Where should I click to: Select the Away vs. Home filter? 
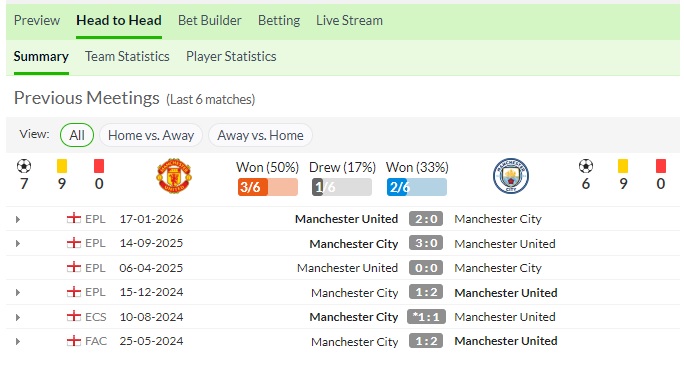tap(260, 135)
